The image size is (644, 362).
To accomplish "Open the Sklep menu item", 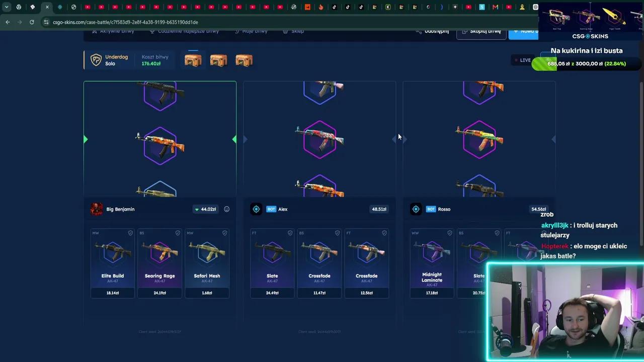I will pyautogui.click(x=293, y=31).
